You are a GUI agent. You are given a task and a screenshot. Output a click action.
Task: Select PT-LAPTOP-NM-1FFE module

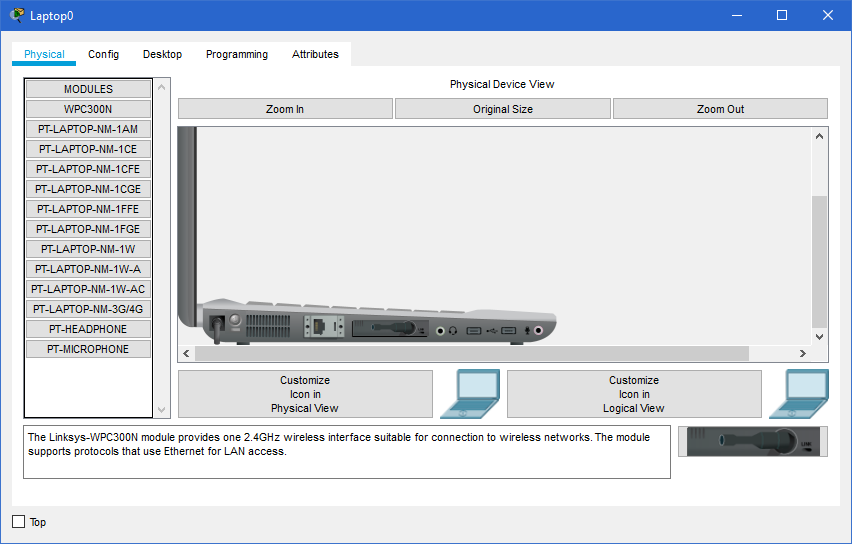click(x=88, y=209)
